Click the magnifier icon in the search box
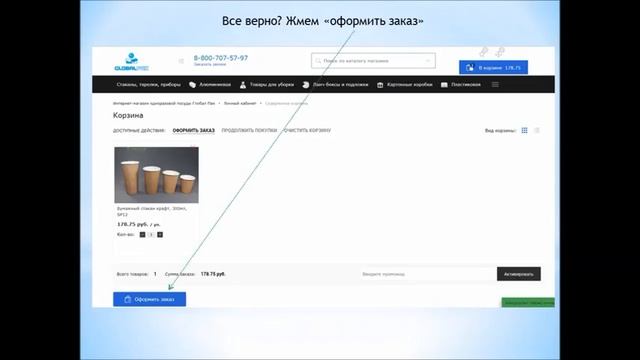The image size is (640, 360). [318, 61]
